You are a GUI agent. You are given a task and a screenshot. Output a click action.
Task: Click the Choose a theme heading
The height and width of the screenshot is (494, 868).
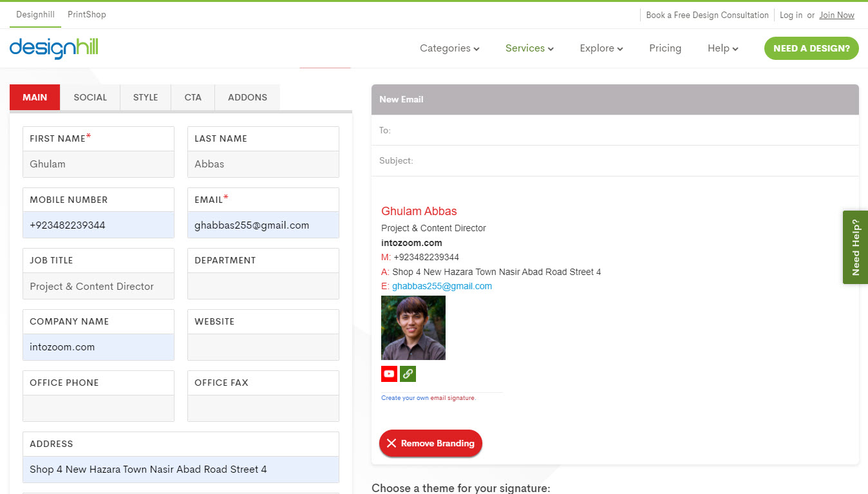[x=461, y=488]
